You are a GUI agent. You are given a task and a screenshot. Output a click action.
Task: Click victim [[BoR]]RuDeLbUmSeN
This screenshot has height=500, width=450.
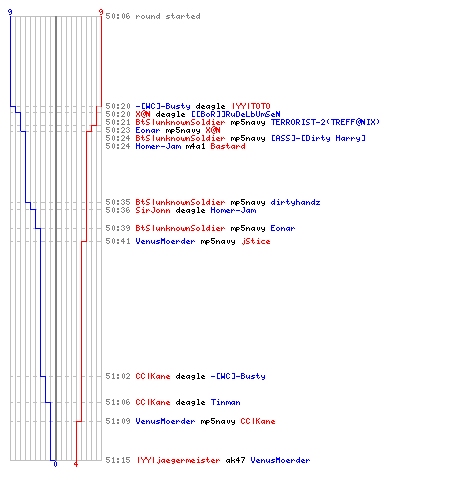(x=235, y=114)
